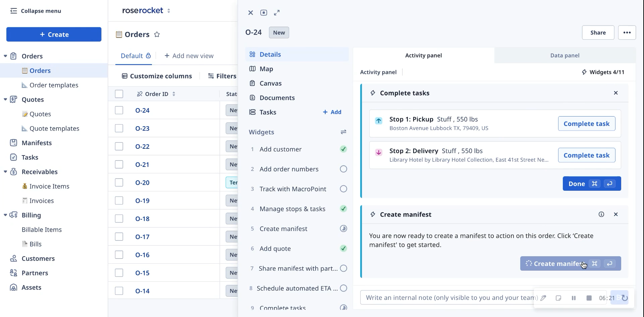Collapse the Quotes section in sidebar
Image resolution: width=644 pixels, height=317 pixels.
[5, 99]
